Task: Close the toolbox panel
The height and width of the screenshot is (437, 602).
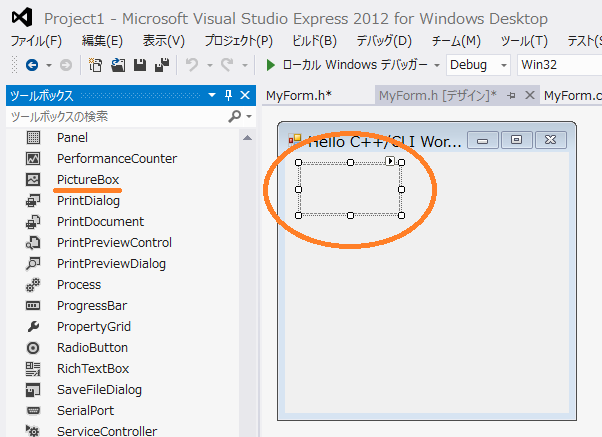Action: 245,95
